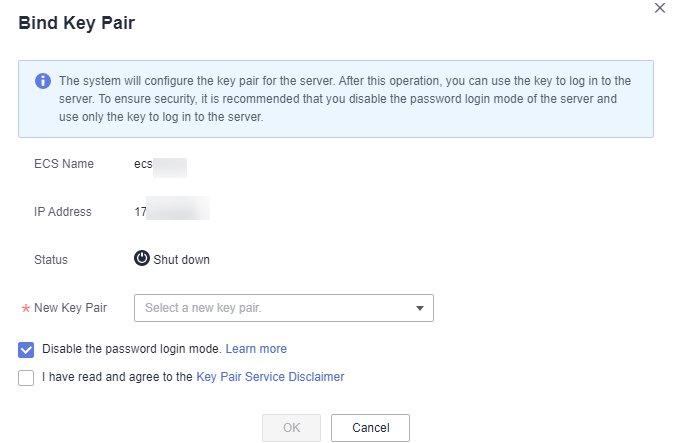Select the blurred IP Address value

(172, 209)
